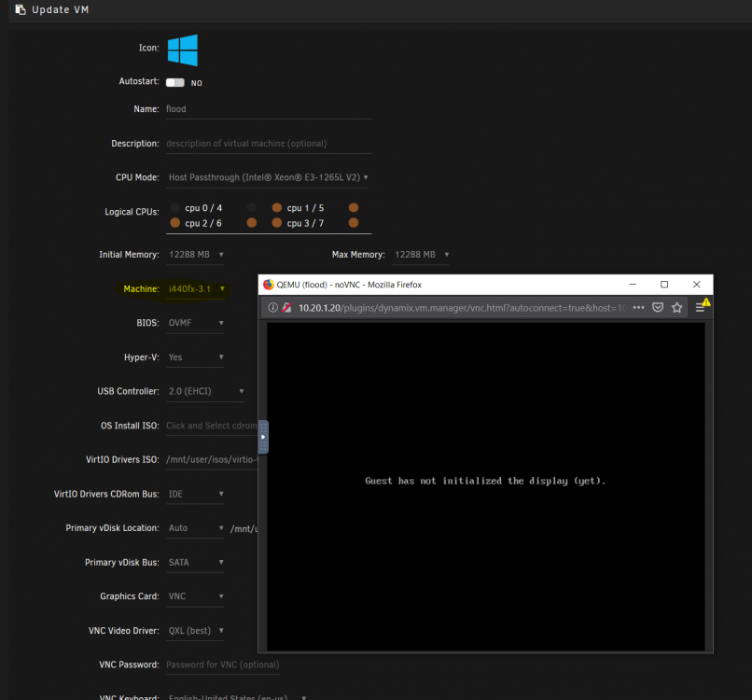The image size is (752, 700).
Task: Open the VirtIO Drivers CDRom Bus dropdown
Action: click(x=195, y=494)
